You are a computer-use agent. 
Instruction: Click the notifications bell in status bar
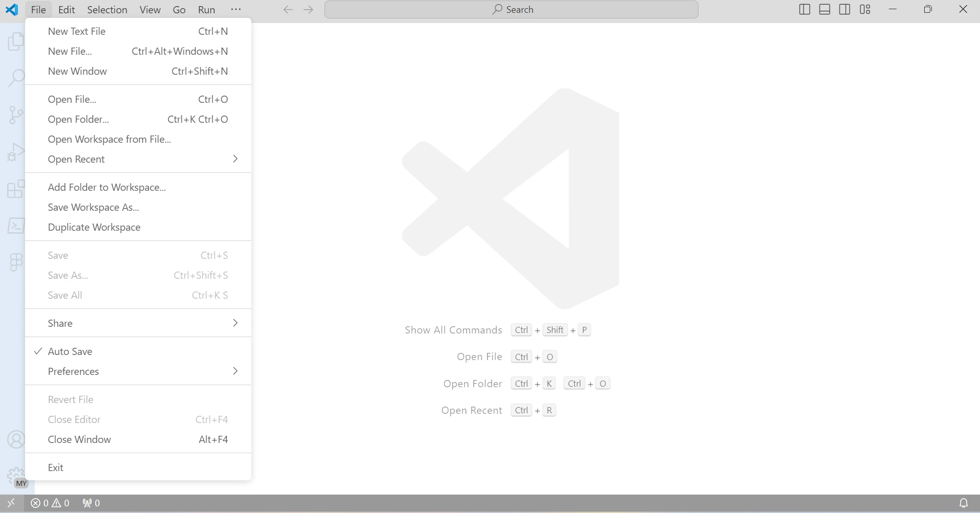(x=963, y=503)
